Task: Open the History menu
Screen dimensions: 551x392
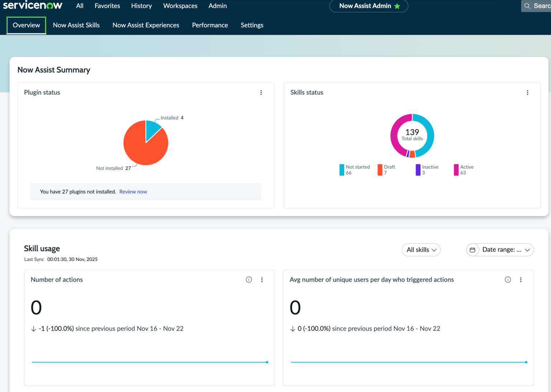Action: (x=141, y=6)
